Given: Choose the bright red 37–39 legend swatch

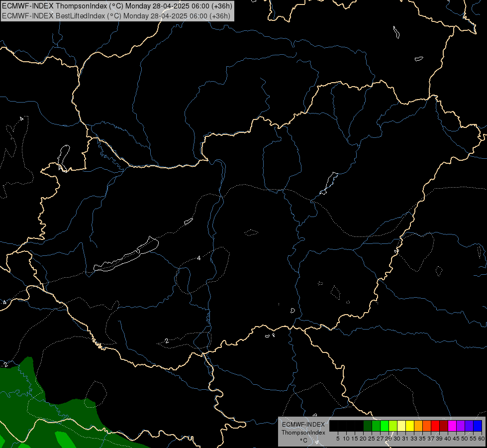Looking at the screenshot, I should [x=435, y=426].
